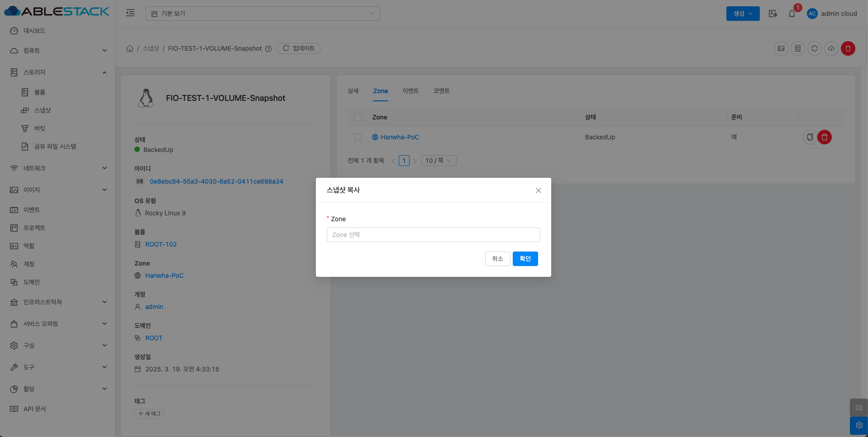This screenshot has height=437, width=868.
Task: Click the red trash icon in Hanwha-PoC row
Action: [x=824, y=137]
